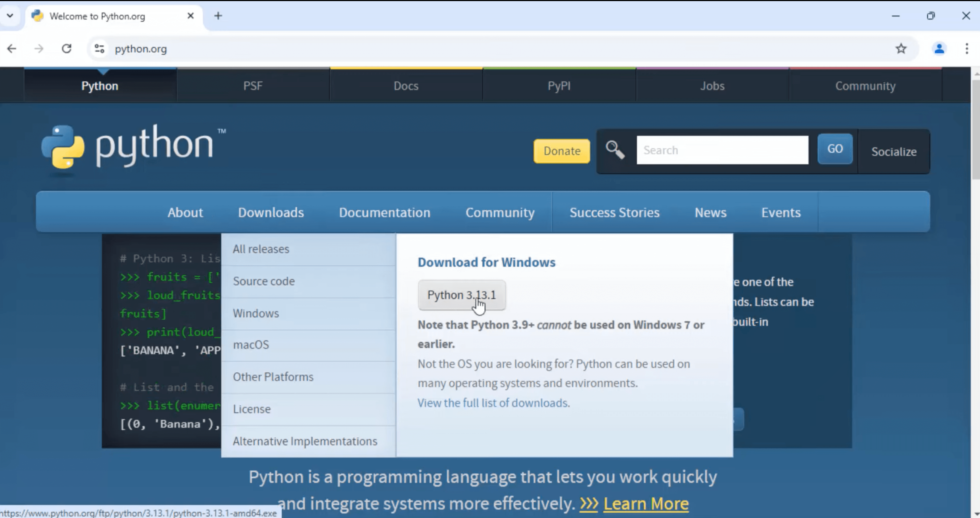Download Python 3.13.1 button

[x=462, y=295]
